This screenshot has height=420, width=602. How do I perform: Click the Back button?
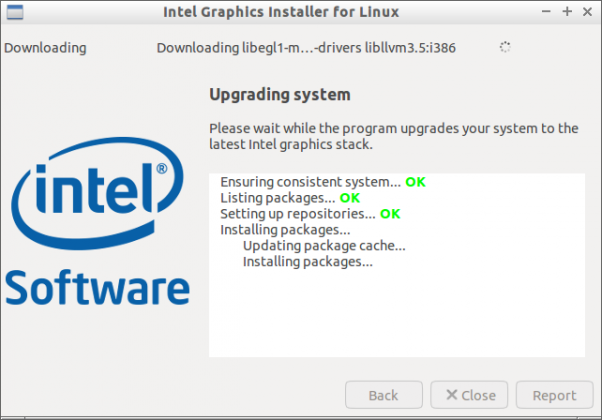384,395
